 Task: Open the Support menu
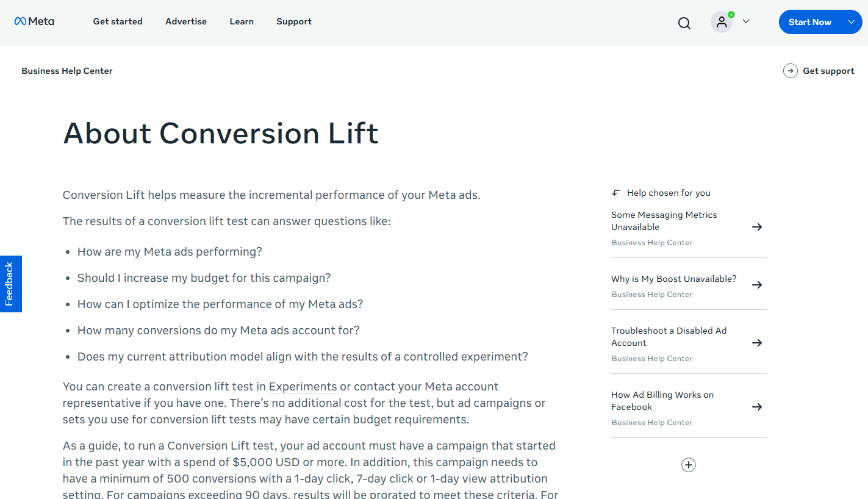[294, 21]
